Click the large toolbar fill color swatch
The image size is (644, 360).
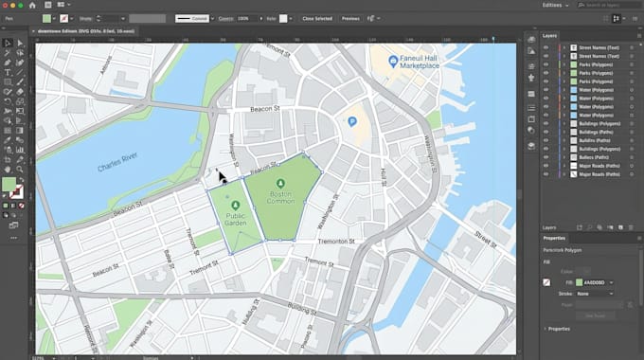tap(9, 184)
